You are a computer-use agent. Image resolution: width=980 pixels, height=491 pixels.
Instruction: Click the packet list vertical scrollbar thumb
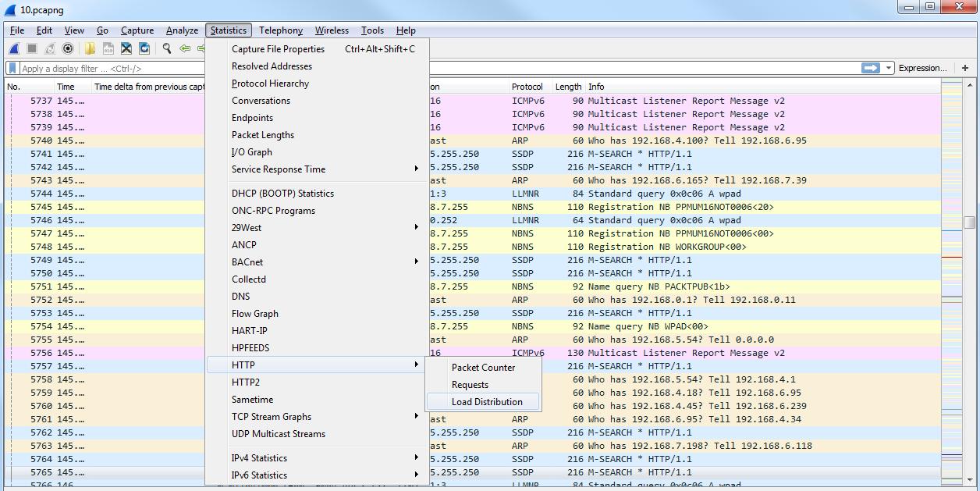point(969,222)
